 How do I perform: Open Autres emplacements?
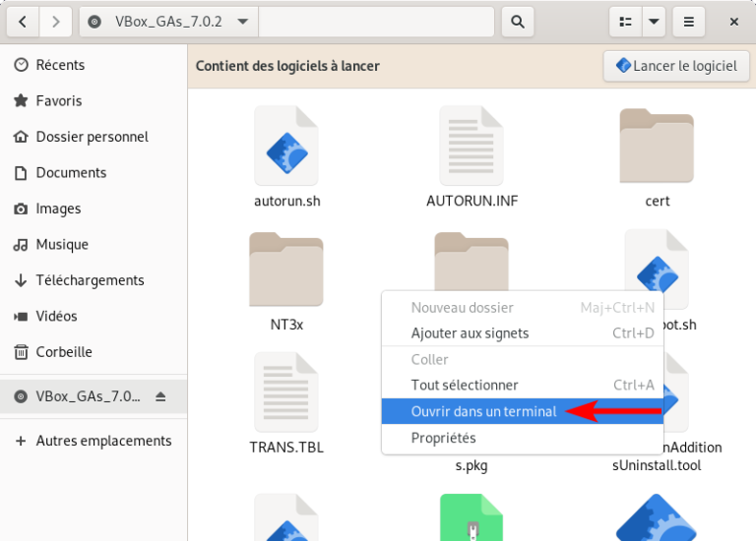(x=94, y=441)
